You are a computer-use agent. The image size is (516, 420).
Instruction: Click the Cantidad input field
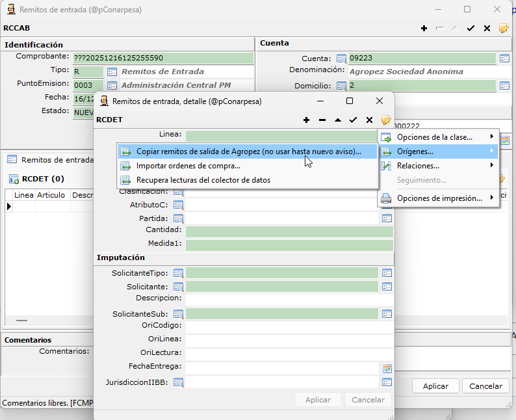[289, 231]
